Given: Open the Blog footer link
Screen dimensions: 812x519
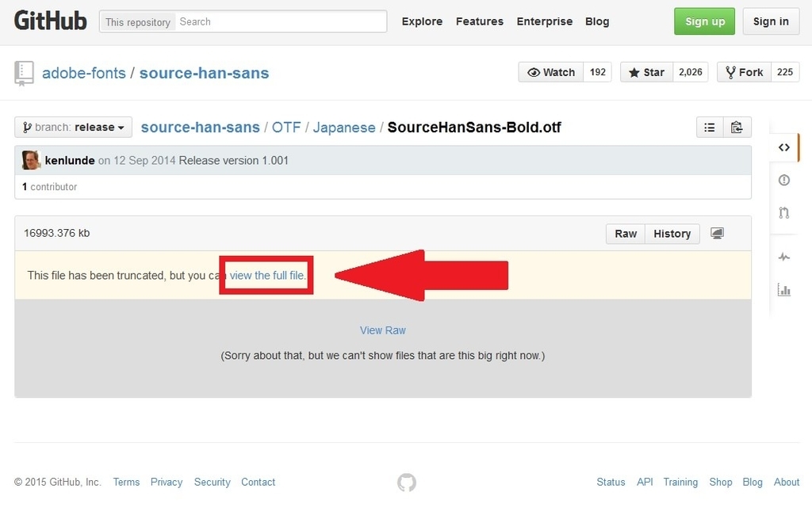Looking at the screenshot, I should pos(753,482).
